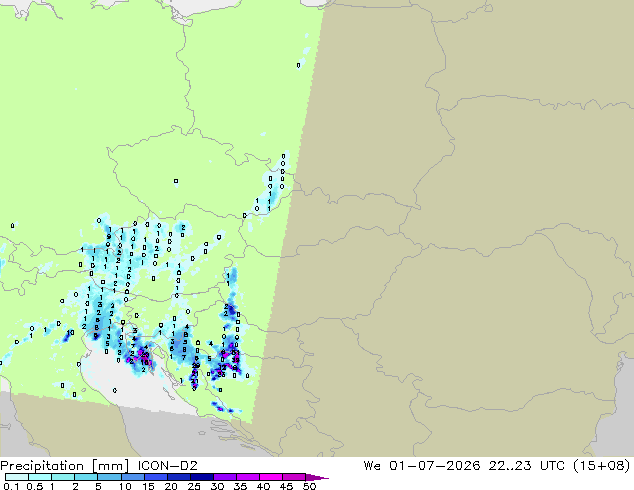The height and width of the screenshot is (490, 634).
Task: Click the above-50 arrow tip of legend
Action: pyautogui.click(x=317, y=477)
